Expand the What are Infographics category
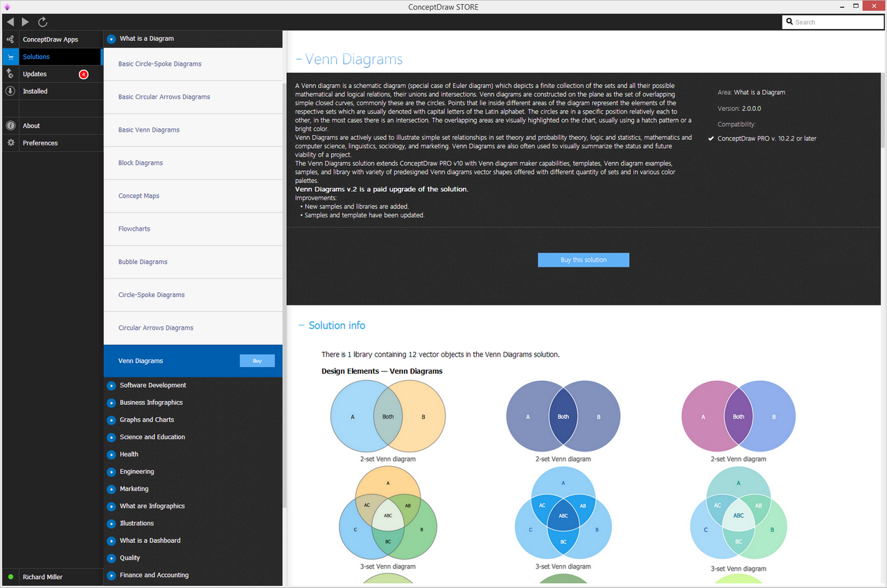The width and height of the screenshot is (887, 588). [x=111, y=507]
